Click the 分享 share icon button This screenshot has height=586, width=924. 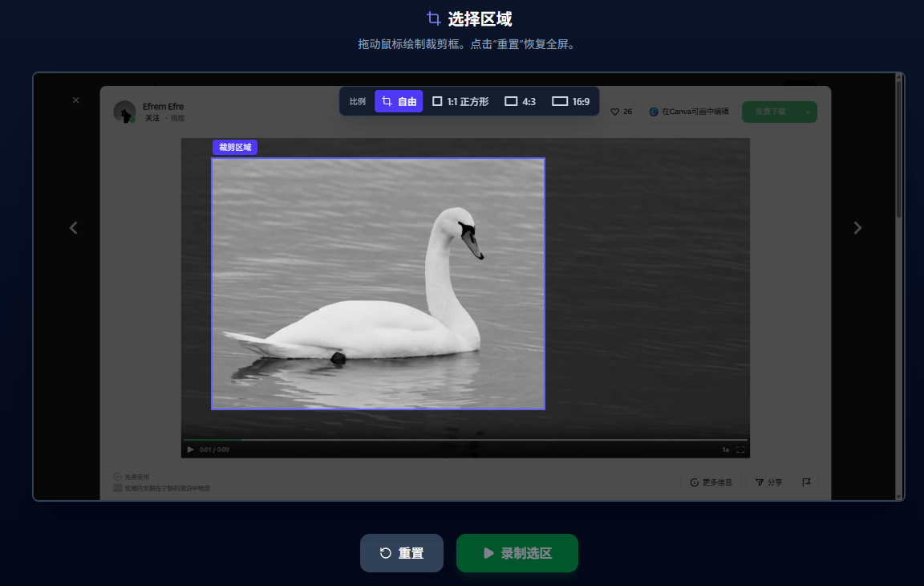click(768, 482)
